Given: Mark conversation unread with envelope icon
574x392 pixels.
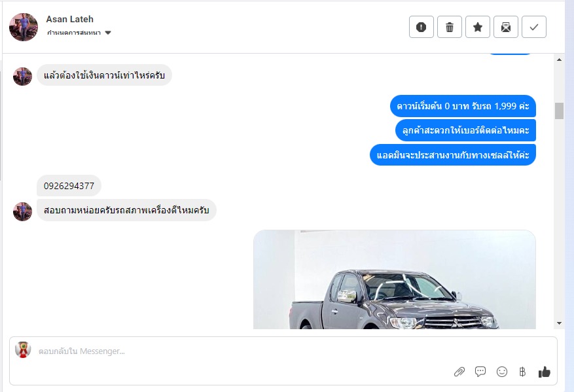Looking at the screenshot, I should coord(506,27).
